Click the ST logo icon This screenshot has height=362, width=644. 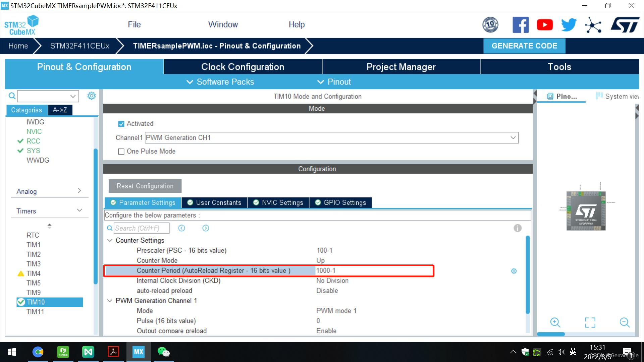[625, 25]
